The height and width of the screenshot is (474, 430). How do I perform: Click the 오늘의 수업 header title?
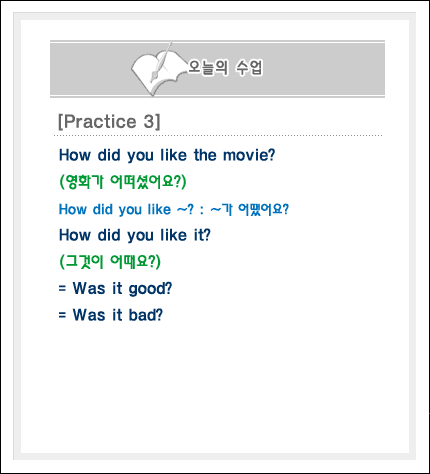(225, 68)
